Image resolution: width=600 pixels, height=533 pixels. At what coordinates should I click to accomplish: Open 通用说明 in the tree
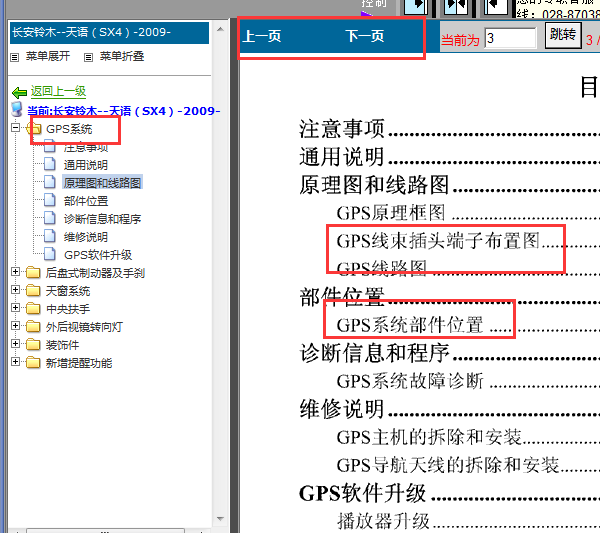click(x=86, y=165)
